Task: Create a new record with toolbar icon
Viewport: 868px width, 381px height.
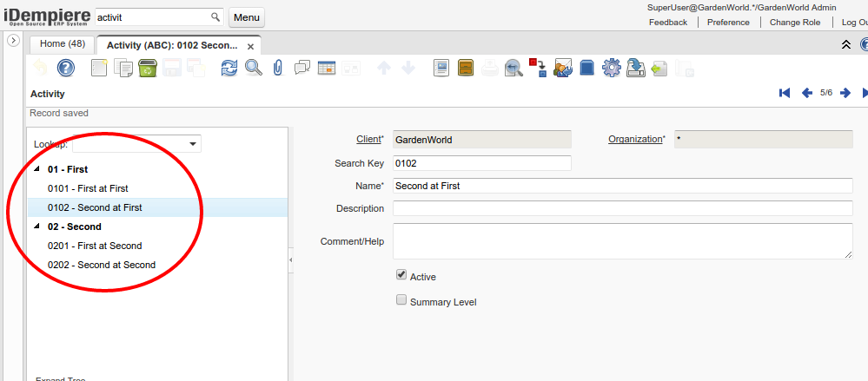Action: (99, 68)
